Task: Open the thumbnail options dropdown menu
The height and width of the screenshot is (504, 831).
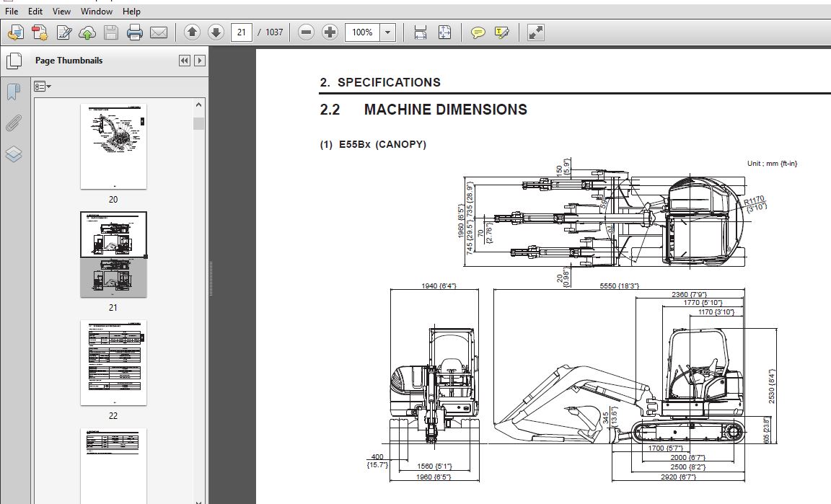Action: 43,87
